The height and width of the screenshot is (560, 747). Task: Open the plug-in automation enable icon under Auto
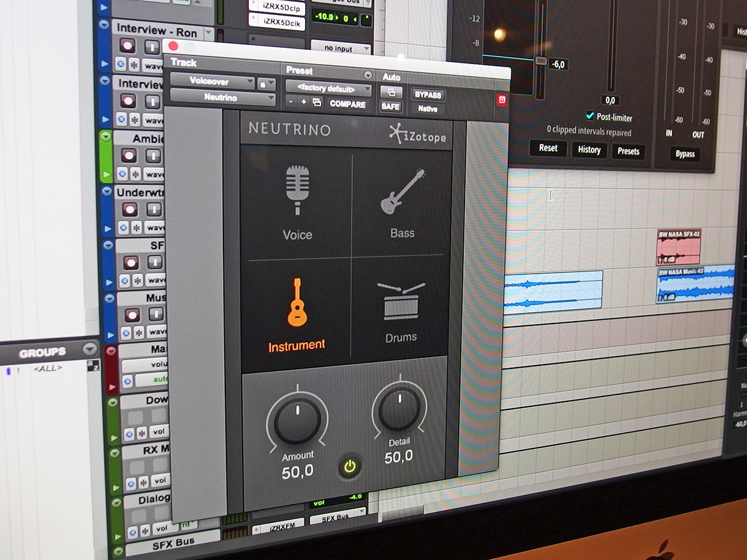(391, 92)
